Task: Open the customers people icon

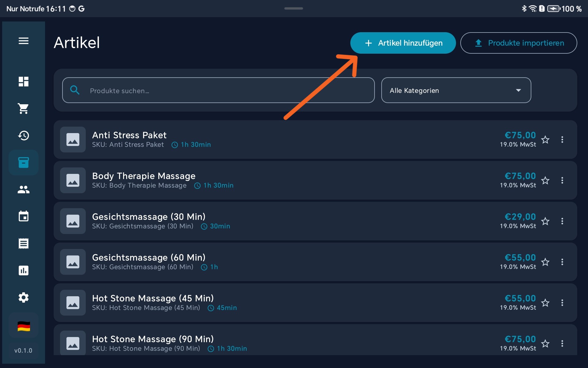Action: pos(24,190)
